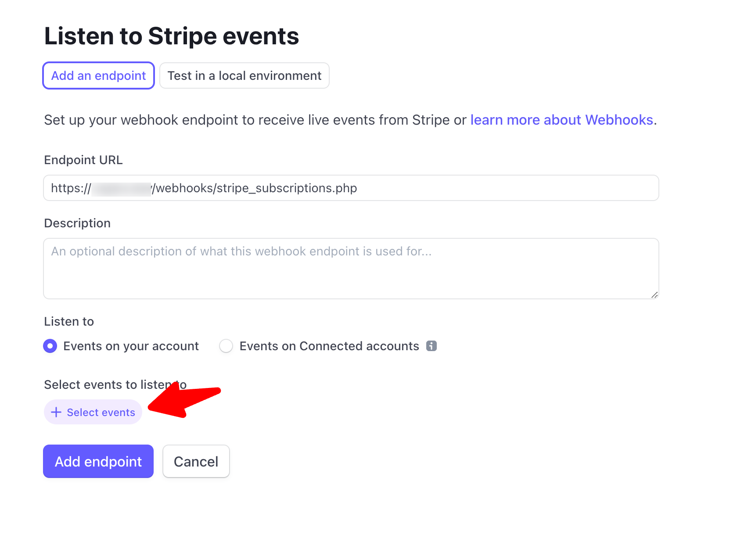Follow the learn more about Webhooks link
The image size is (748, 560).
pyautogui.click(x=561, y=120)
